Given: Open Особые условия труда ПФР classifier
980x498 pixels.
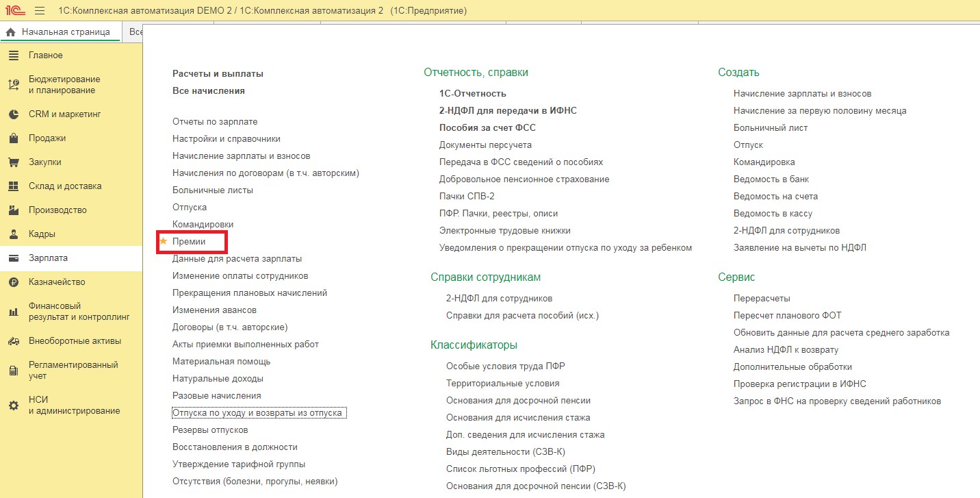Looking at the screenshot, I should (505, 366).
